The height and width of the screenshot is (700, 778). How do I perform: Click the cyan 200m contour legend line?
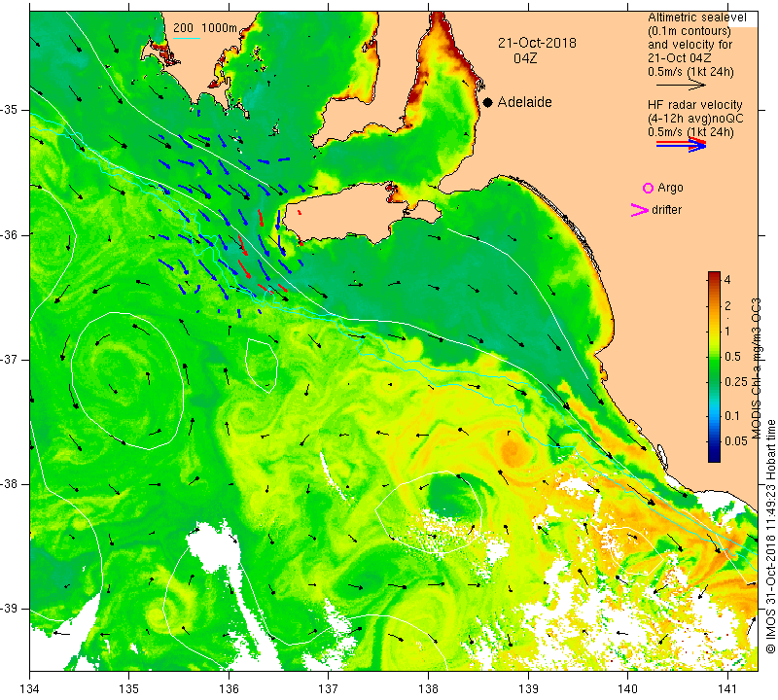tap(186, 38)
